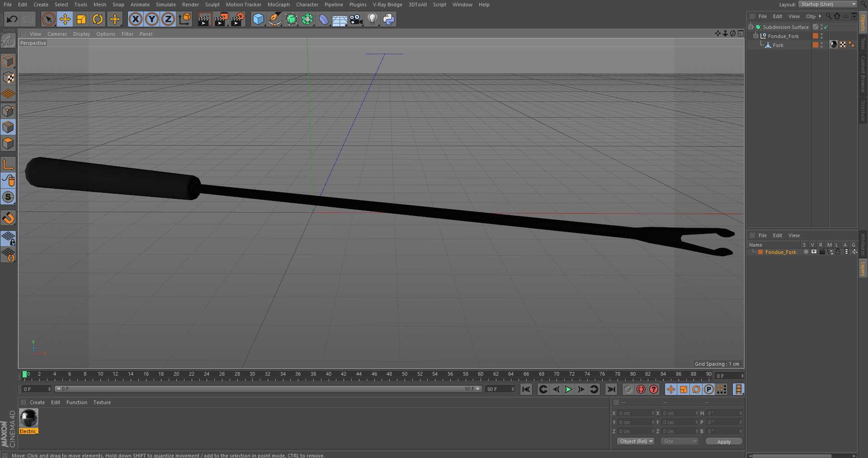Image resolution: width=868 pixels, height=458 pixels.
Task: Click the Python script icon
Action: coord(389,19)
